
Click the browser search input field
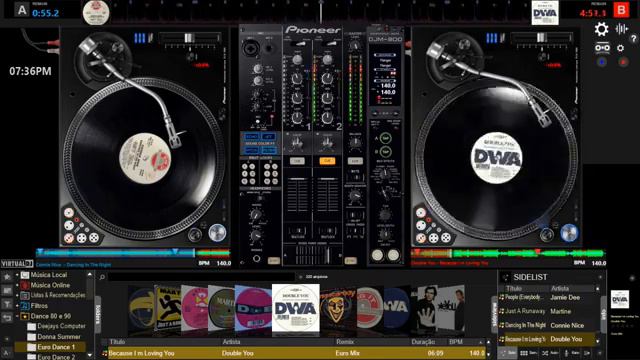point(201,277)
